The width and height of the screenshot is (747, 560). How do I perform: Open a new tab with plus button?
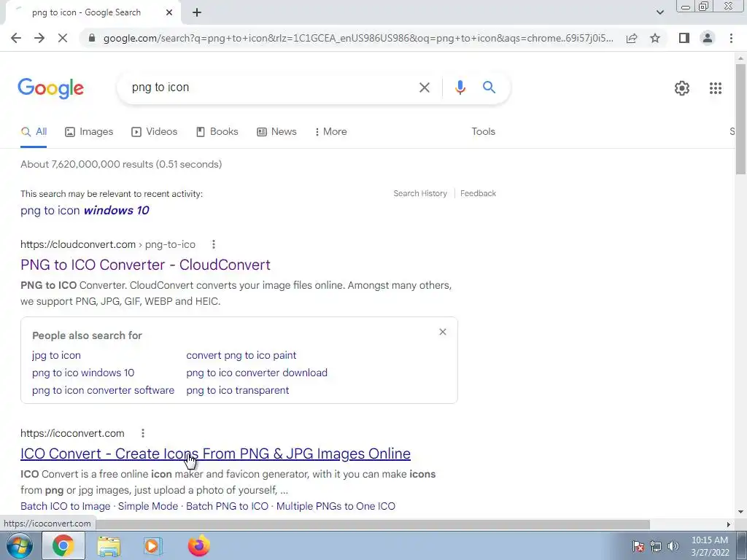point(197,12)
